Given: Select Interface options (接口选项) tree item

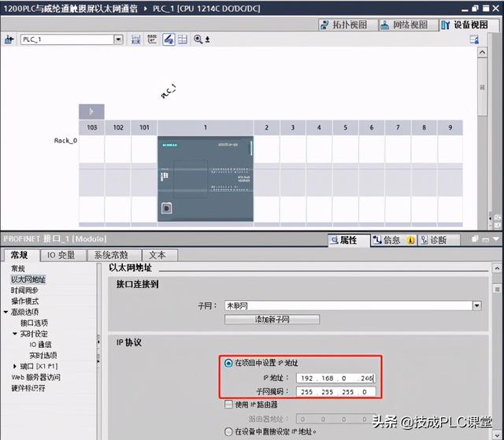Looking at the screenshot, I should click(35, 323).
